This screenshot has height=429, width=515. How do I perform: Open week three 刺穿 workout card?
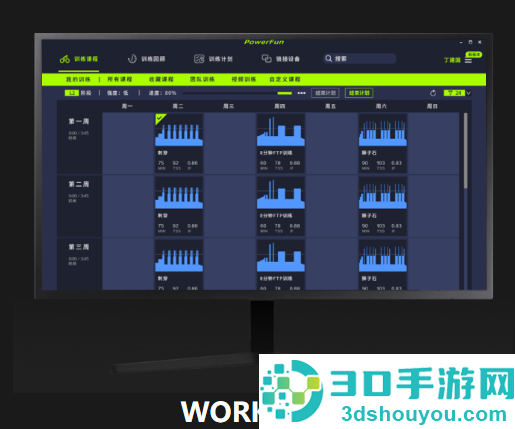coord(179,264)
